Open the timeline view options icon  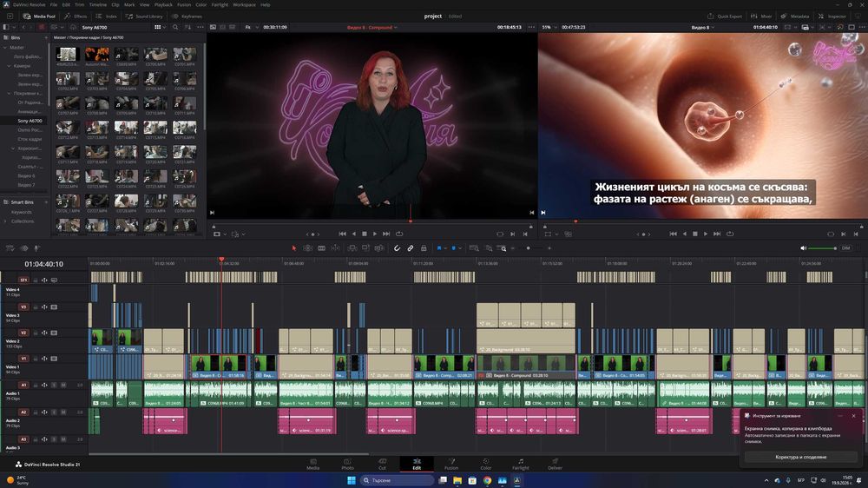click(10, 248)
